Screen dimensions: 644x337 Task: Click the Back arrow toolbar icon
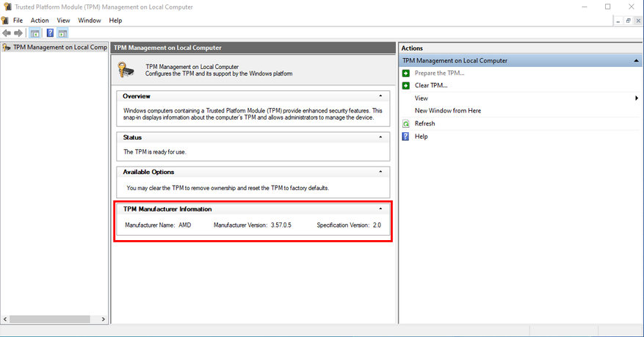click(x=7, y=33)
